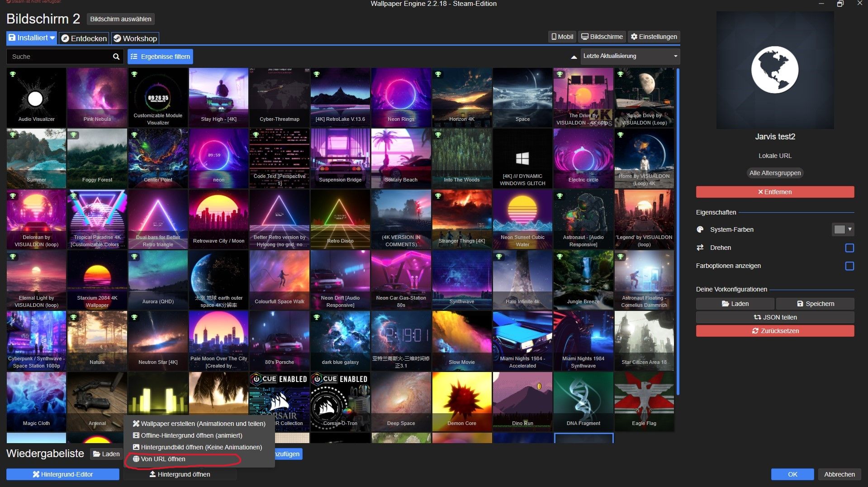Select the Cyber-Threatmap wallpaper

tap(280, 97)
